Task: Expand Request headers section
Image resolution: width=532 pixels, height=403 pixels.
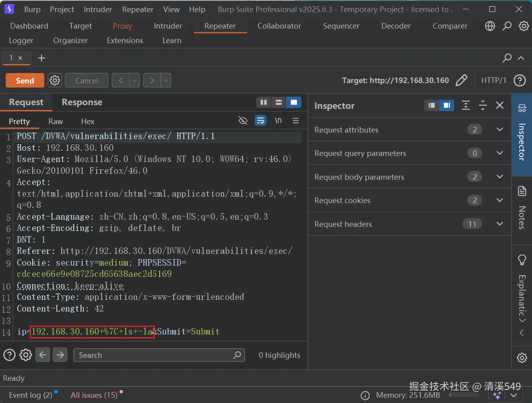Action: click(500, 224)
